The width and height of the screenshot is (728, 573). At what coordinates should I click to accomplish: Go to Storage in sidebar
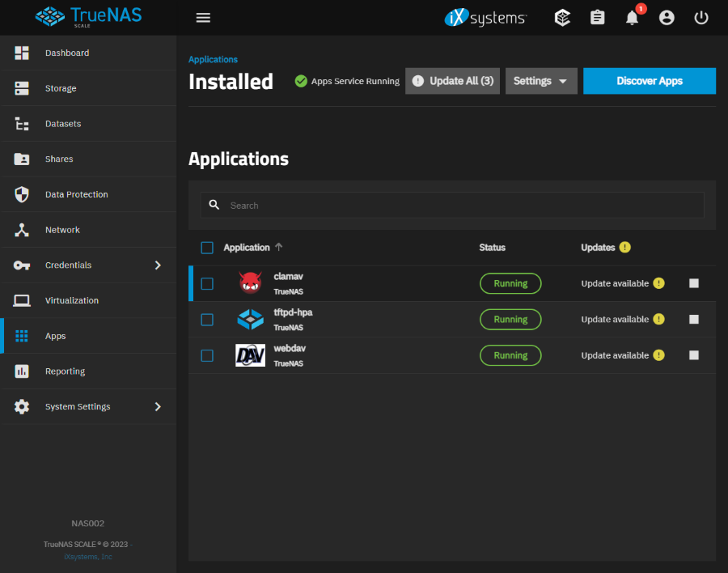coord(61,88)
